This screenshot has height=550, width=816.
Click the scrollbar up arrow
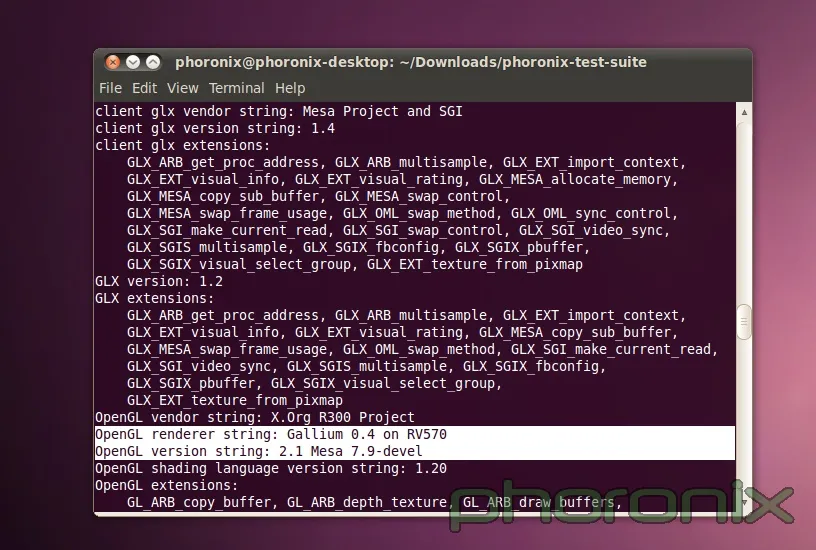[x=744, y=112]
